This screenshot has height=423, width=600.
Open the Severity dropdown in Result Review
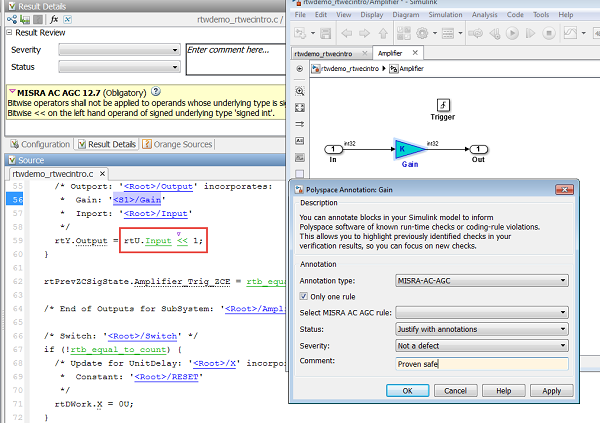tap(119, 50)
